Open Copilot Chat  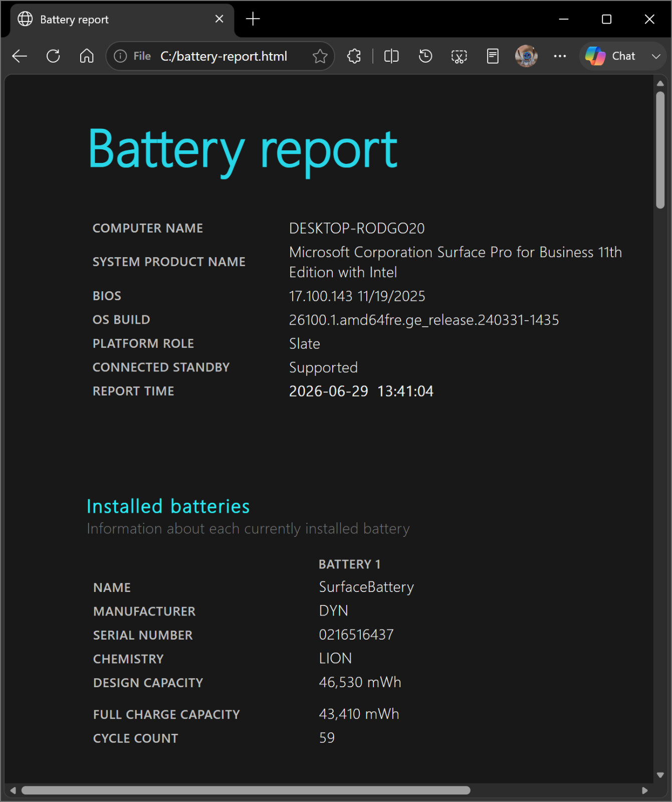611,56
